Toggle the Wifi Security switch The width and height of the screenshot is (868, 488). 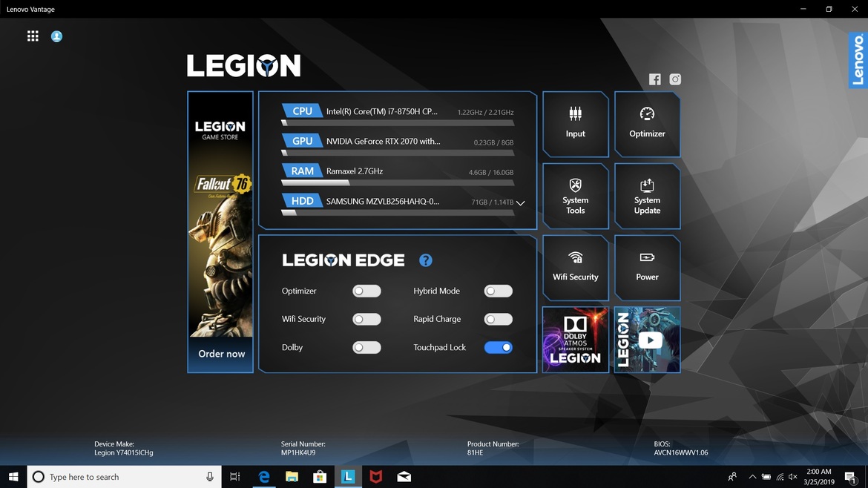tap(366, 319)
